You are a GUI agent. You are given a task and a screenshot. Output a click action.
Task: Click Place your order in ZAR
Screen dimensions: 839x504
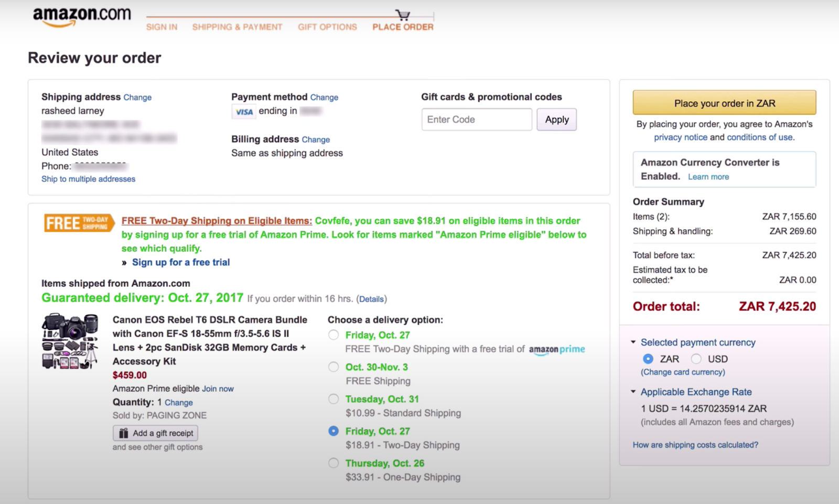(x=724, y=103)
